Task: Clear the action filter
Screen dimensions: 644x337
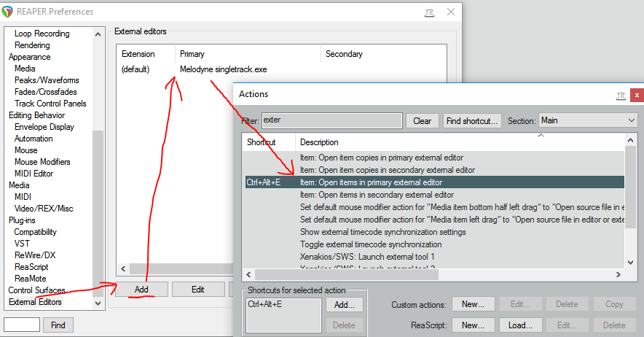Action: pos(423,121)
